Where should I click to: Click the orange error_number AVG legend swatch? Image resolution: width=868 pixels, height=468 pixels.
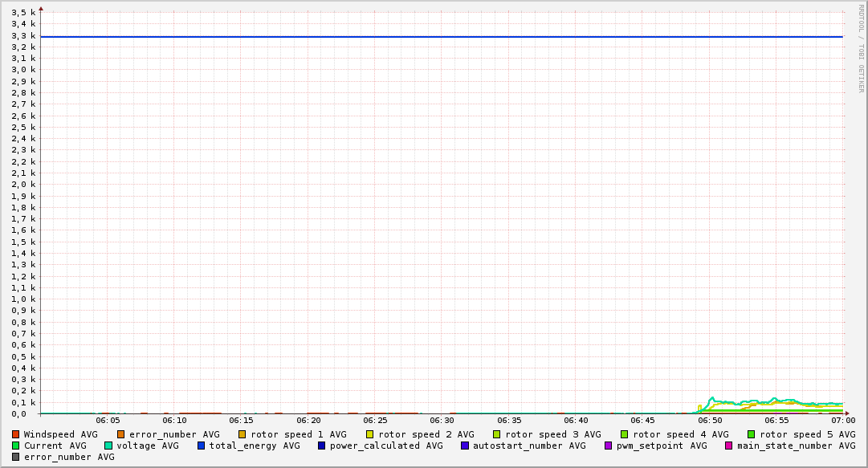[x=120, y=434]
